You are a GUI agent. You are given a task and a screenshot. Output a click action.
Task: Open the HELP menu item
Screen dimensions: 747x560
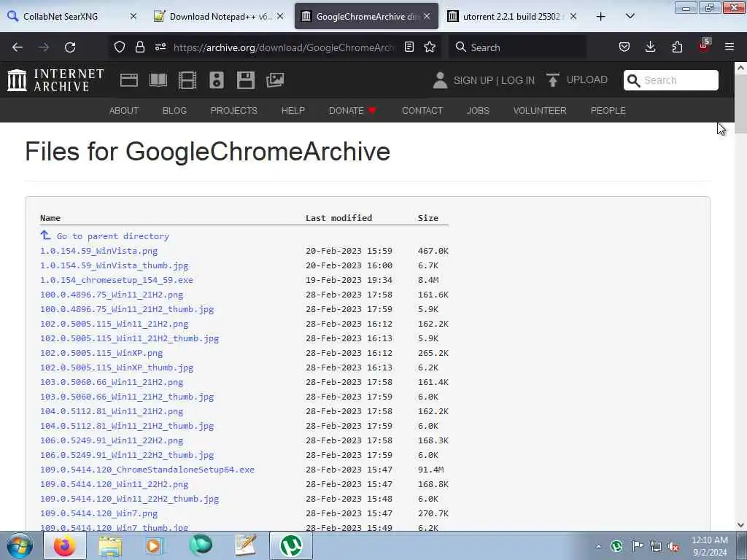pyautogui.click(x=293, y=111)
